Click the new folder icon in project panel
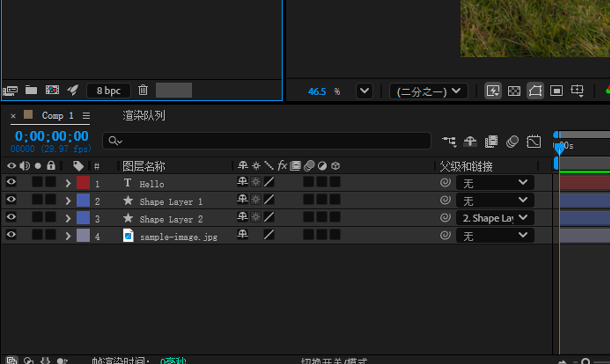The image size is (610, 364). 31,90
